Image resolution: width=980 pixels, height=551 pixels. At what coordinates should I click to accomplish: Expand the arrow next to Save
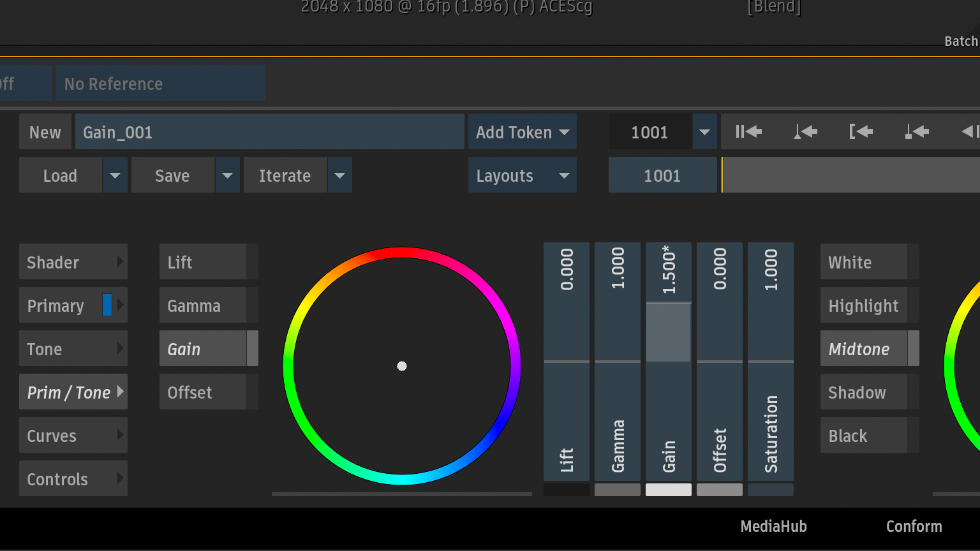(227, 175)
